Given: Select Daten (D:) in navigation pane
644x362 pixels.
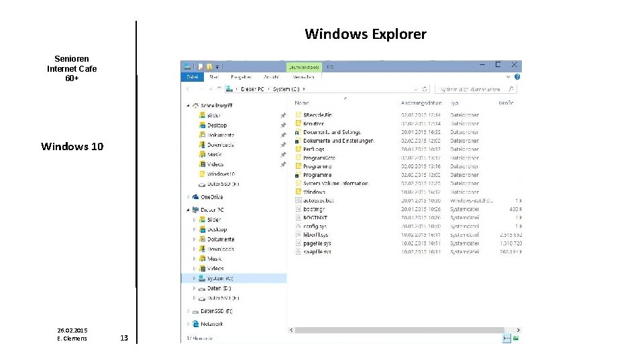Looking at the screenshot, I should pyautogui.click(x=219, y=288).
